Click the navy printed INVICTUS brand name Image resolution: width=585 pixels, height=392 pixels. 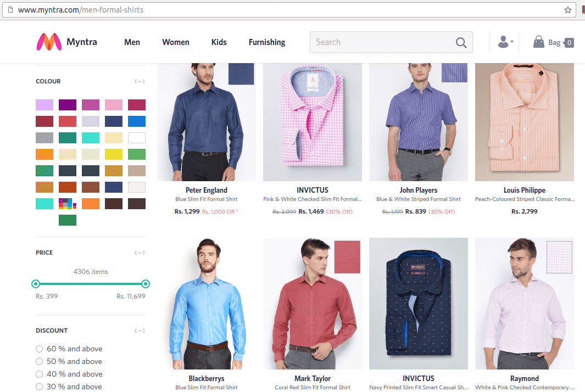coord(418,379)
